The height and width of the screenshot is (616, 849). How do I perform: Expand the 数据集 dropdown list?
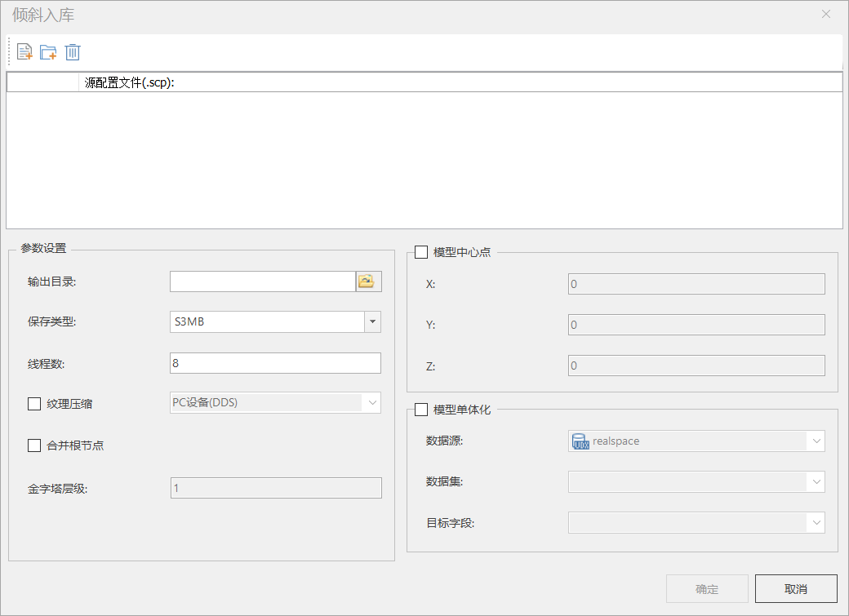[816, 482]
